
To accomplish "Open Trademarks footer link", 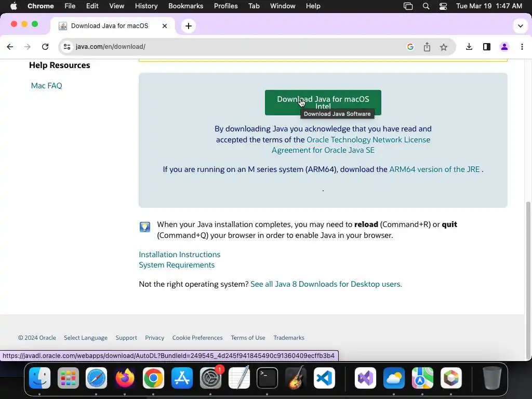I will point(289,338).
